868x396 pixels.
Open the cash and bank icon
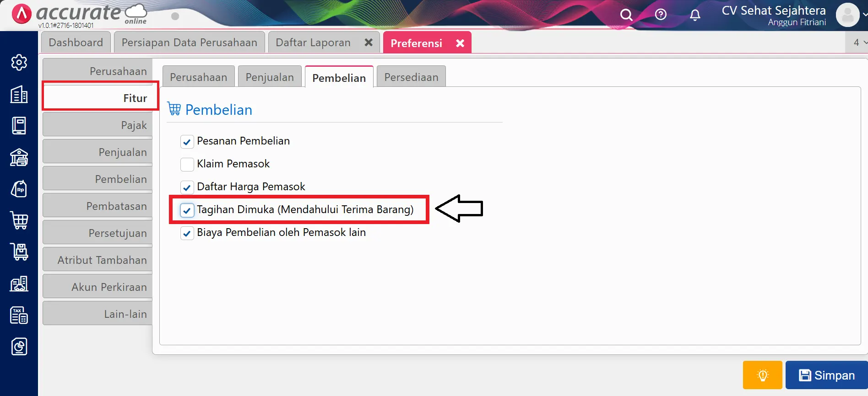[19, 157]
